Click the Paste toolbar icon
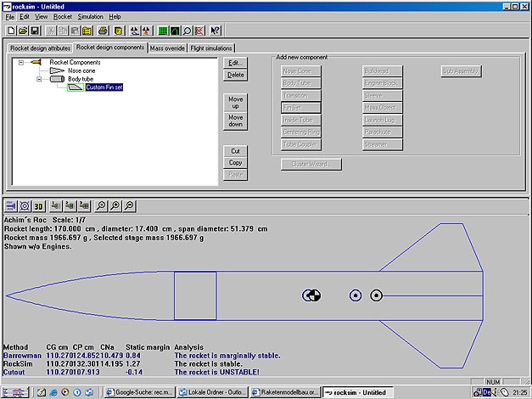This screenshot has width=532, height=399. point(75,31)
